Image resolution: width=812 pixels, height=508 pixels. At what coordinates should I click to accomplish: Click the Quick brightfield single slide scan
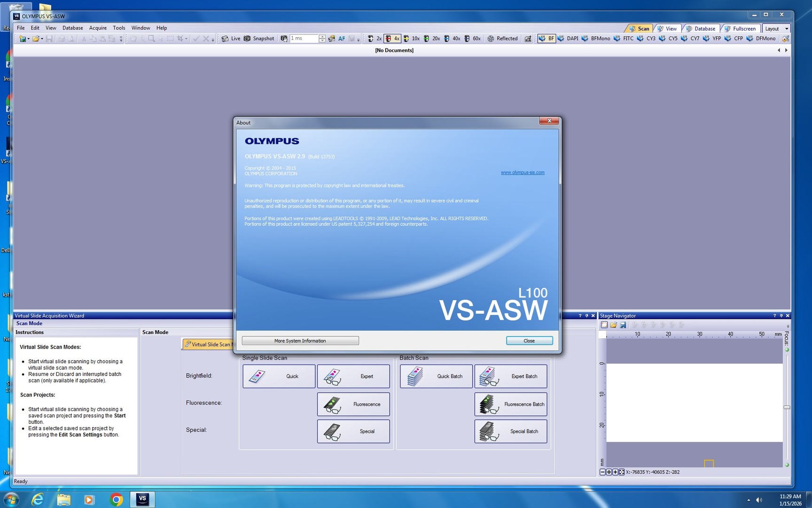click(279, 376)
